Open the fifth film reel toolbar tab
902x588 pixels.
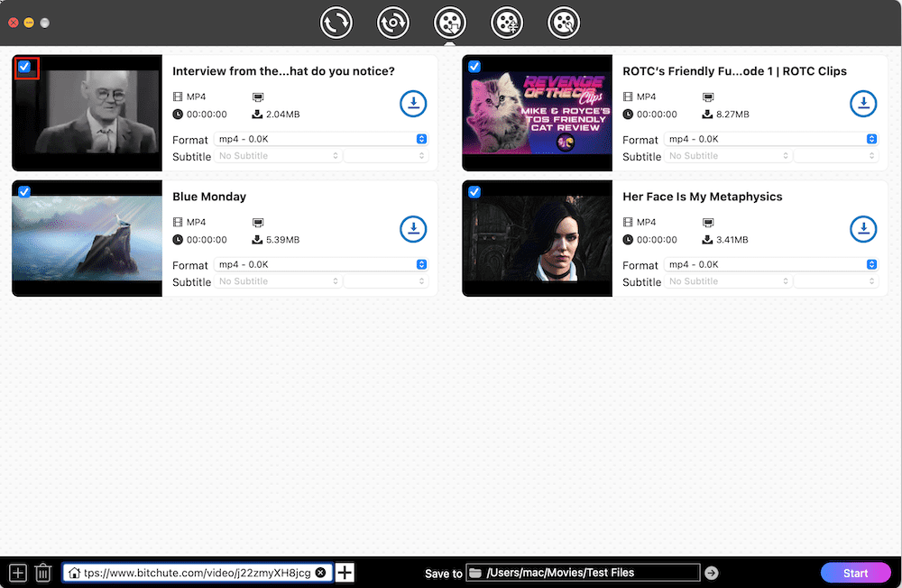coord(564,23)
